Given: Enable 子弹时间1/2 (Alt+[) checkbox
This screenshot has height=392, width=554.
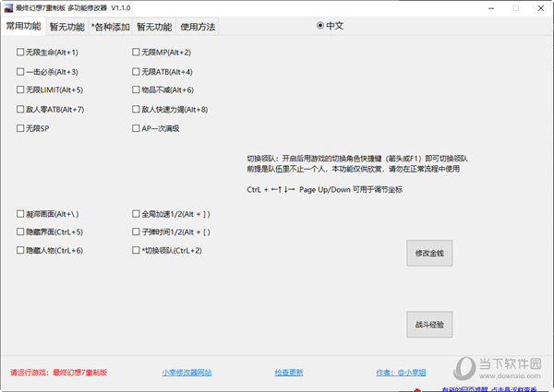Looking at the screenshot, I should [x=136, y=232].
